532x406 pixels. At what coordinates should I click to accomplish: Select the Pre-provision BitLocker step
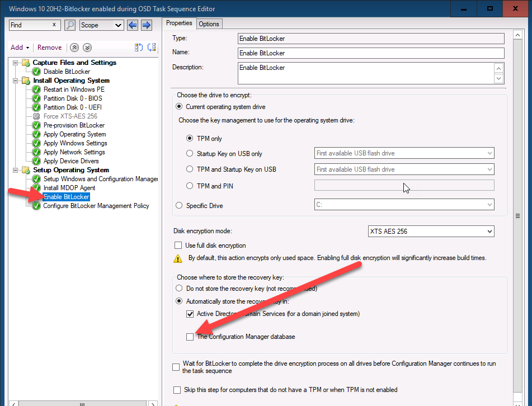(x=74, y=125)
